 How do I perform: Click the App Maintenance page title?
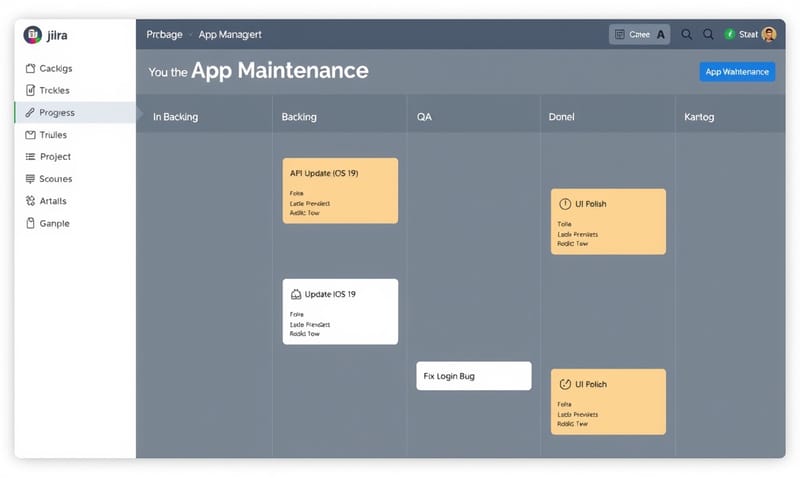click(280, 70)
